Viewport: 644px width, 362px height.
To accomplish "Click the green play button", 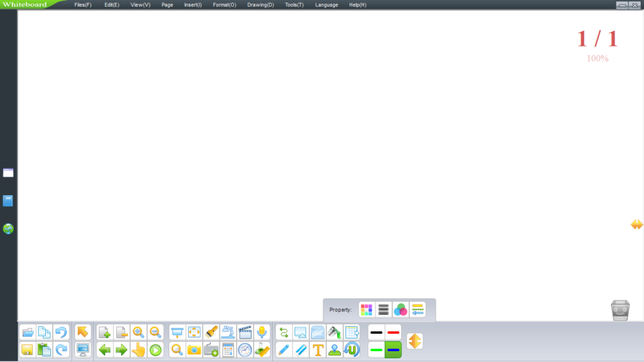I will (x=156, y=349).
